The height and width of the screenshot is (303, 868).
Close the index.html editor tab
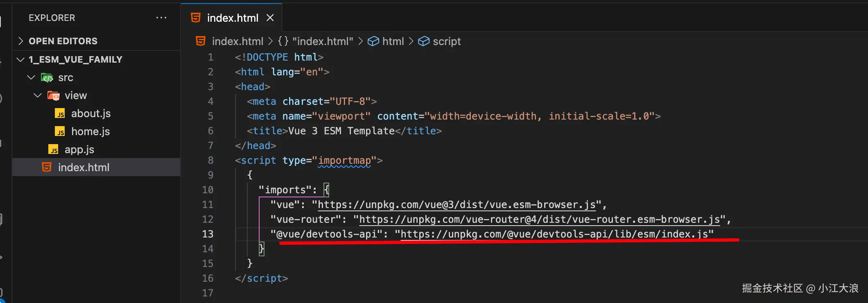[270, 18]
